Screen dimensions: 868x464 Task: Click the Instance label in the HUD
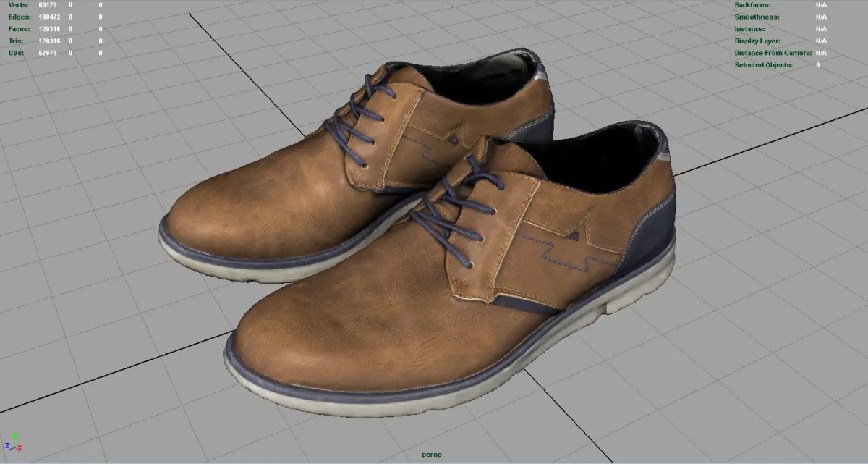tap(750, 29)
